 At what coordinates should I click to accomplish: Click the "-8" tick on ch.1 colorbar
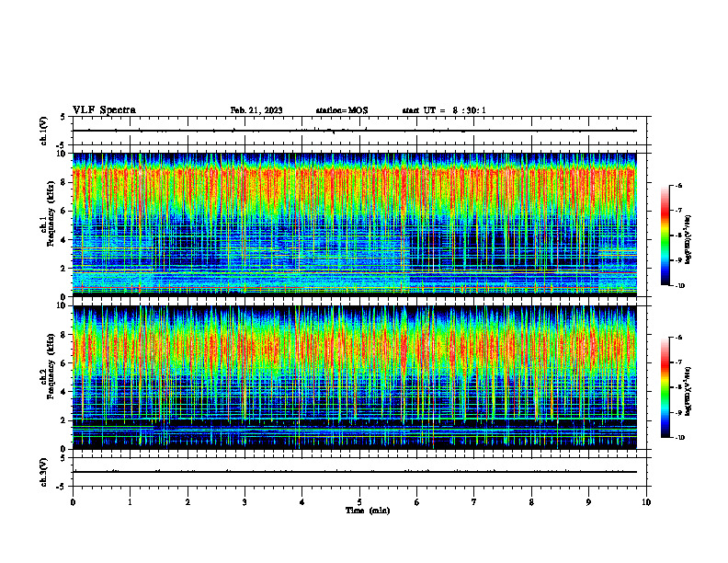coord(678,236)
